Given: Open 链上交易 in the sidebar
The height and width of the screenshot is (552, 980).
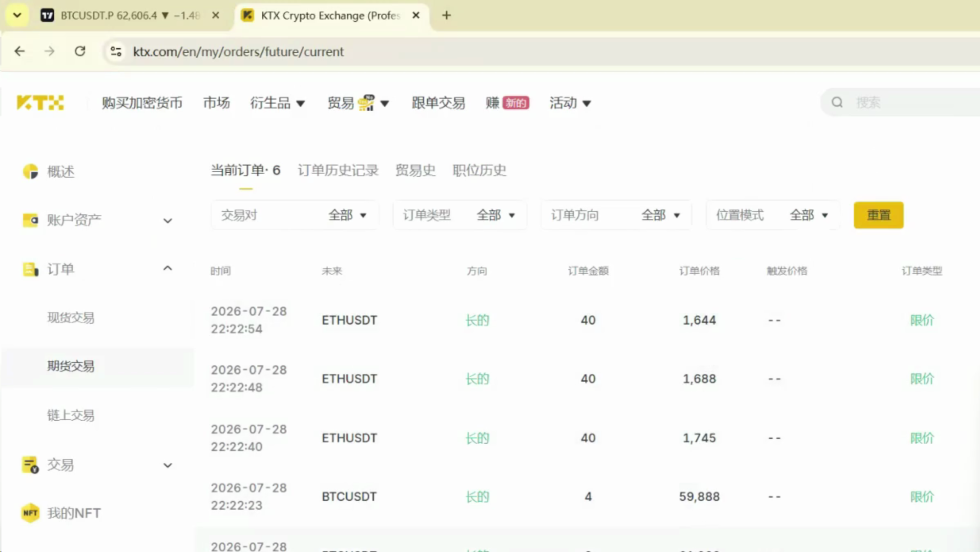Looking at the screenshot, I should tap(71, 415).
